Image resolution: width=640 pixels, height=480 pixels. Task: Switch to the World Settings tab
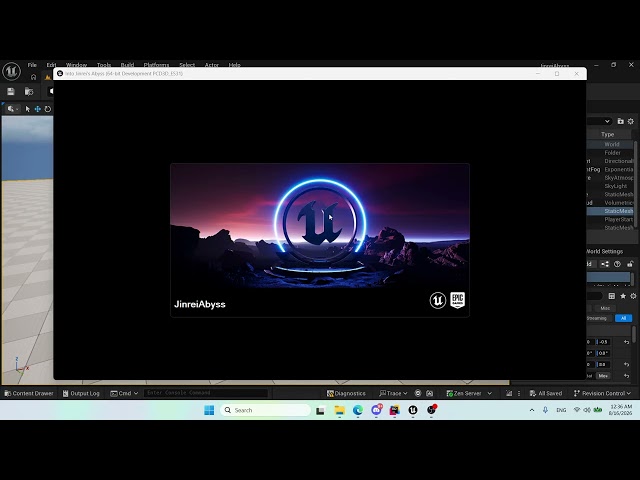coord(604,251)
